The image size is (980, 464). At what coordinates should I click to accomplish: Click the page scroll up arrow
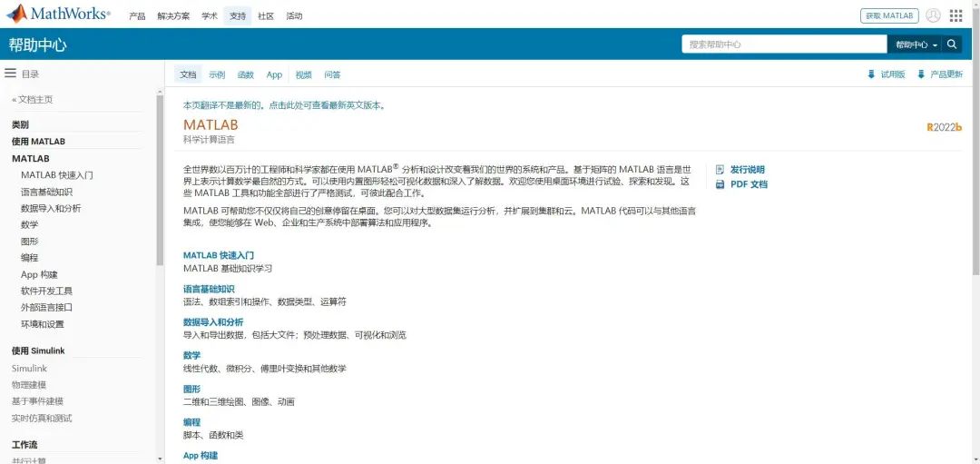pos(976,4)
